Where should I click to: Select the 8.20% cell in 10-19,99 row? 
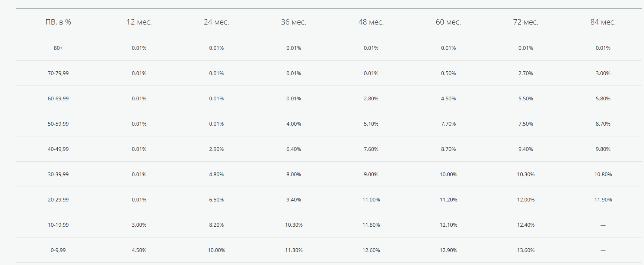click(x=216, y=225)
